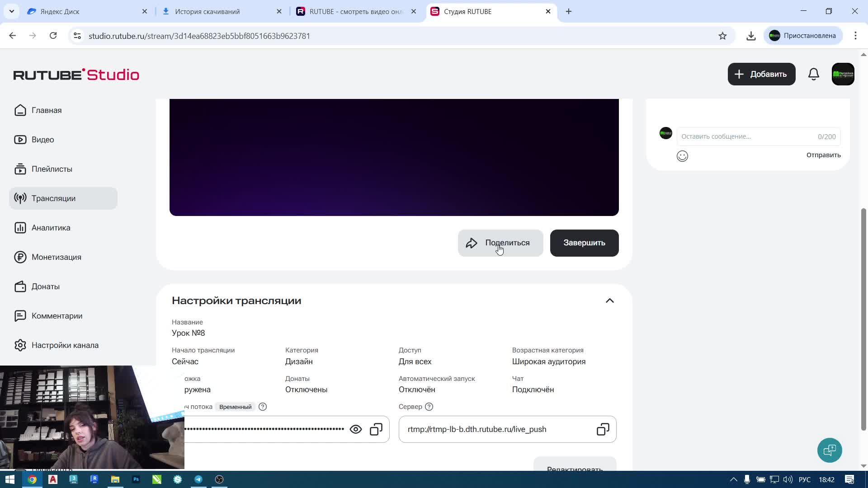Open the emoji picker in chat

(x=682, y=156)
